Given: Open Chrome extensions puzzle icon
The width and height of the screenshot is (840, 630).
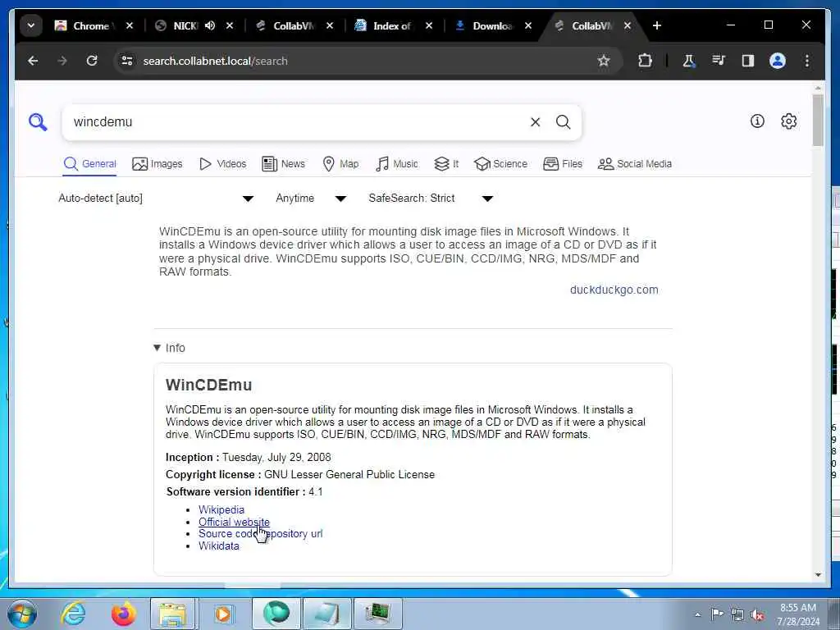Looking at the screenshot, I should [x=646, y=61].
